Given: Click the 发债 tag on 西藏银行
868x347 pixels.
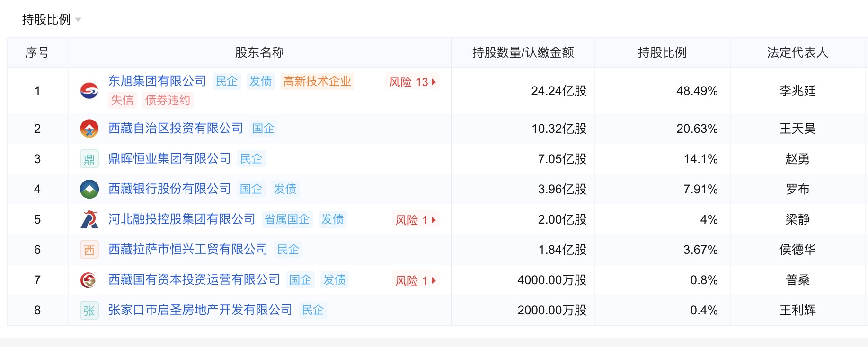Looking at the screenshot, I should [x=285, y=189].
